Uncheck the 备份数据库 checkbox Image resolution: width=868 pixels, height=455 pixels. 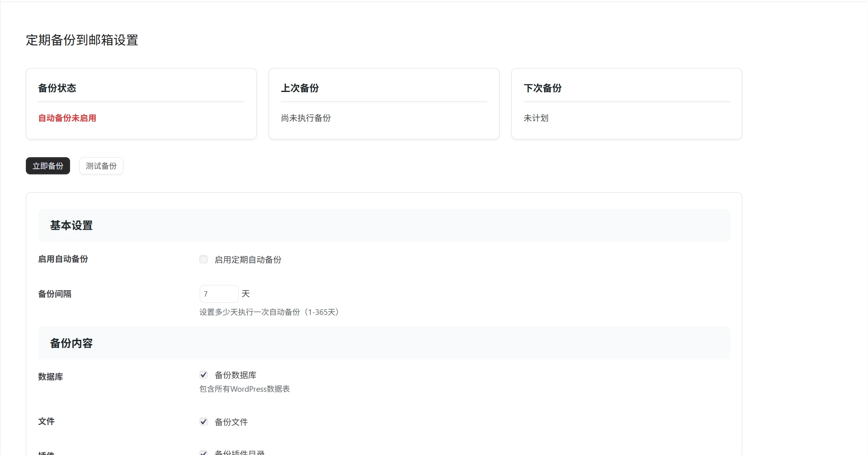pyautogui.click(x=203, y=375)
